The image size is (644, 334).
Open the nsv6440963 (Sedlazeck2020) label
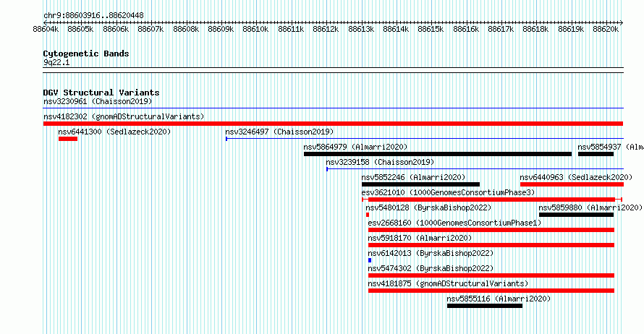tap(576, 177)
